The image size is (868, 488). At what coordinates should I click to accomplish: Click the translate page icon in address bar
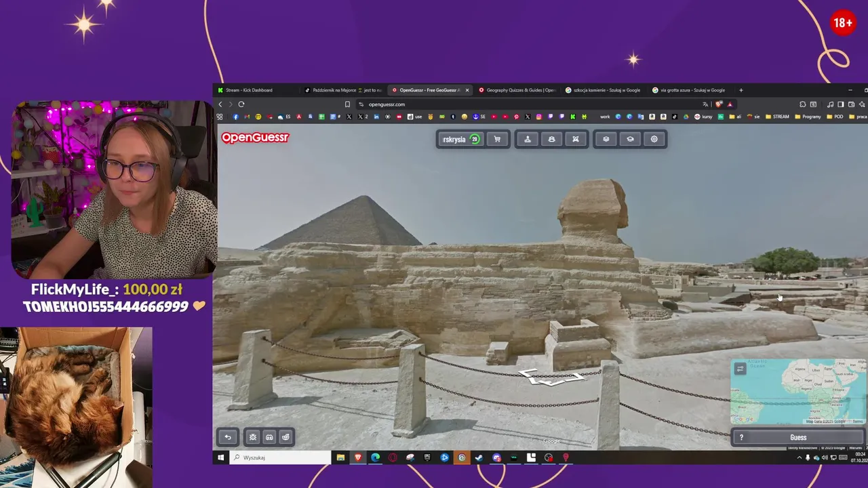point(705,104)
